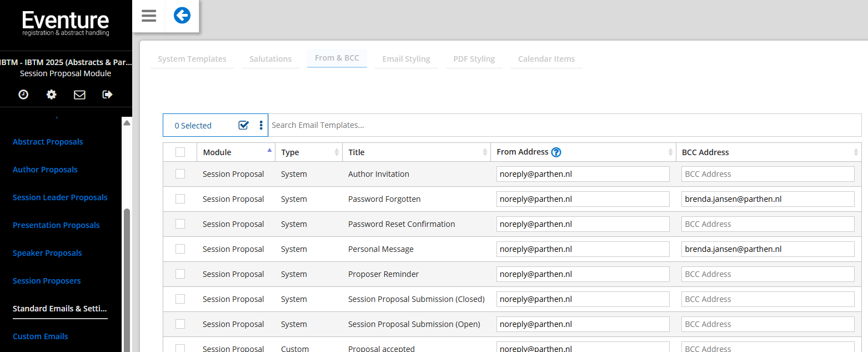
Task: Check Session Proposal Submission (Closed) row checkbox
Action: (180, 299)
